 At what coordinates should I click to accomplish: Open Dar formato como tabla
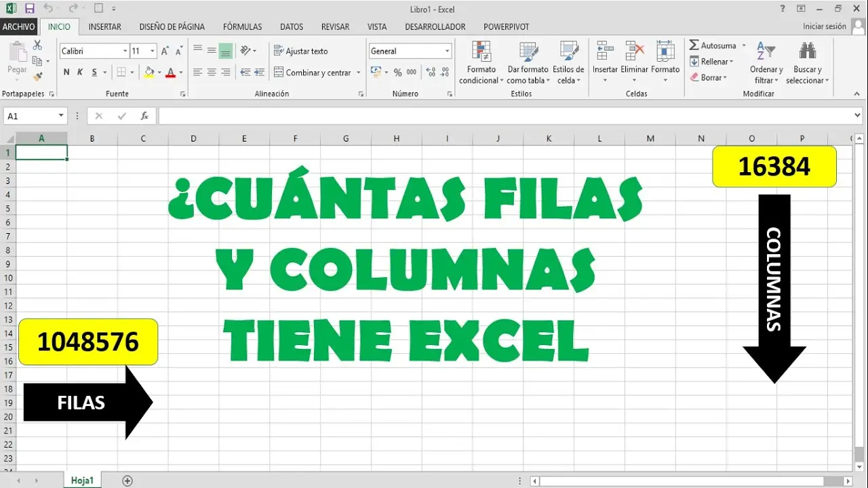(x=528, y=52)
